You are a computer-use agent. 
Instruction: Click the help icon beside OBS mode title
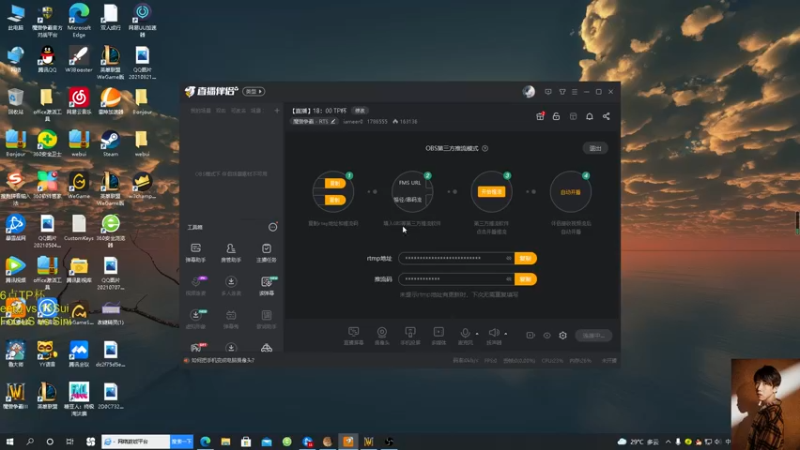pos(485,148)
